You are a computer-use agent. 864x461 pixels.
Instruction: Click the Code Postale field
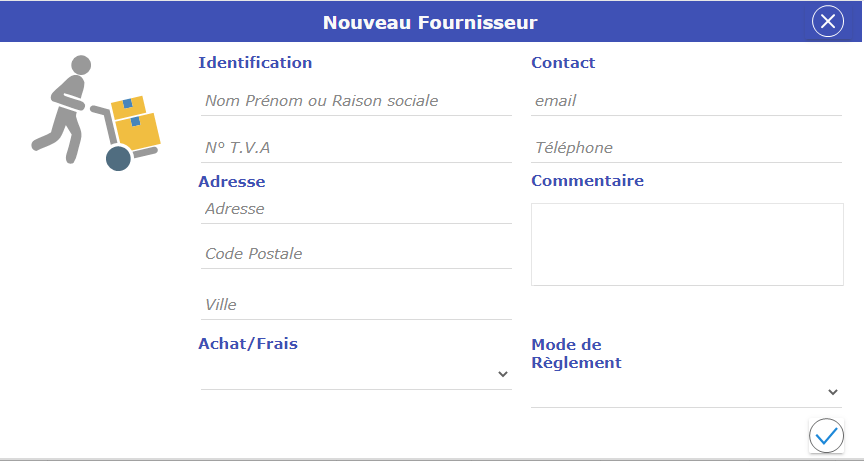pos(356,254)
